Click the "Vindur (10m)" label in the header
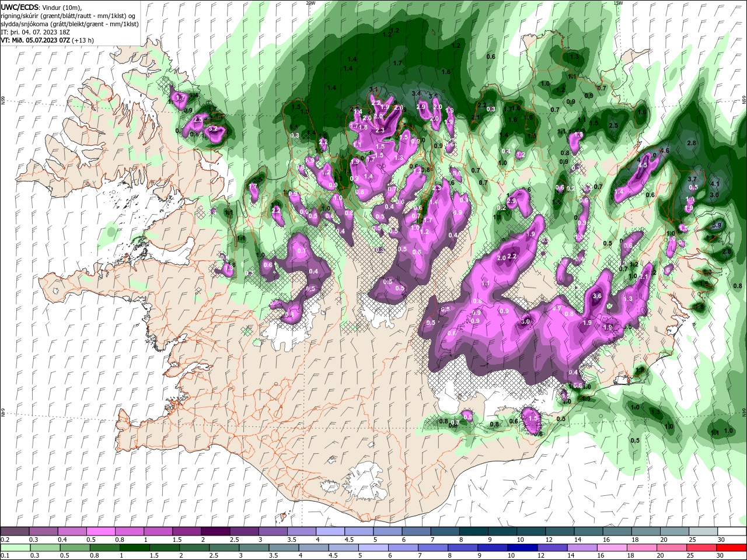Viewport: 747px width, 560px height. click(62, 7)
